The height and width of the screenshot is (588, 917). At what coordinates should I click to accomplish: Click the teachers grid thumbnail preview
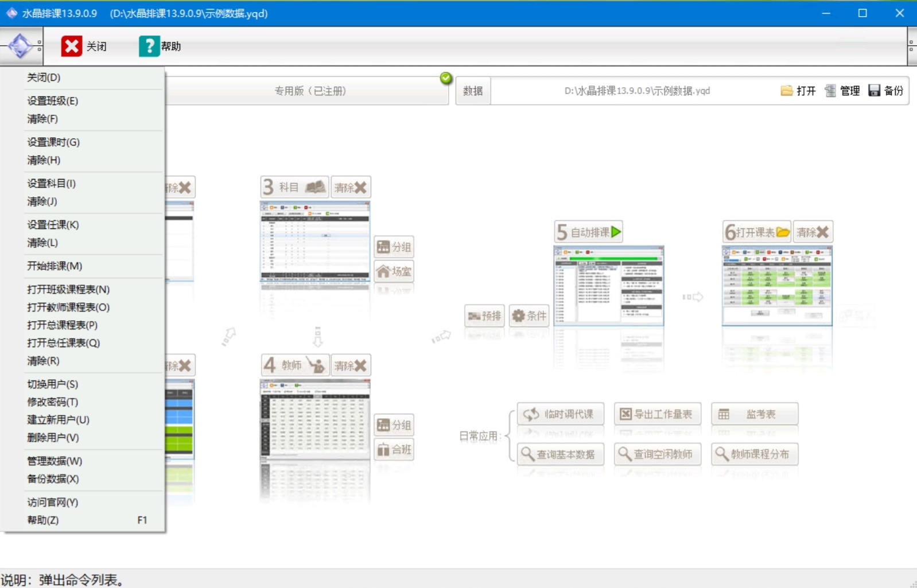click(315, 419)
